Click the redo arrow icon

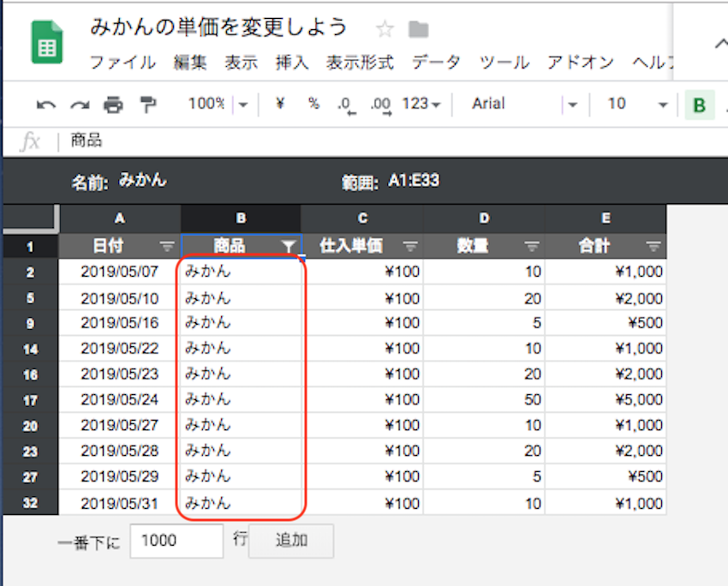pyautogui.click(x=79, y=105)
